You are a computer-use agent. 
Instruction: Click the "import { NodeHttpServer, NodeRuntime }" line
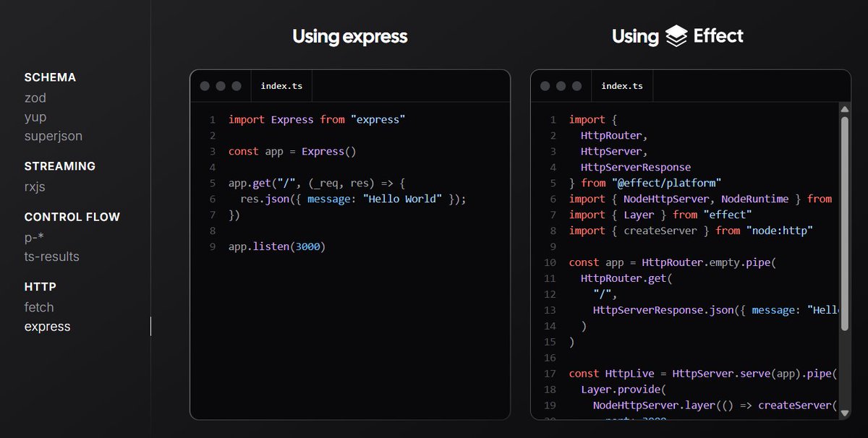pos(700,199)
